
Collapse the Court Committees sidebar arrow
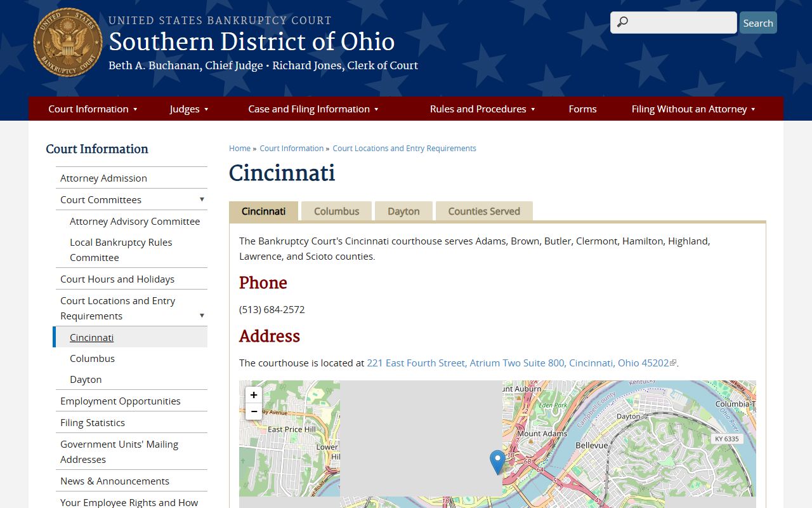coord(202,199)
